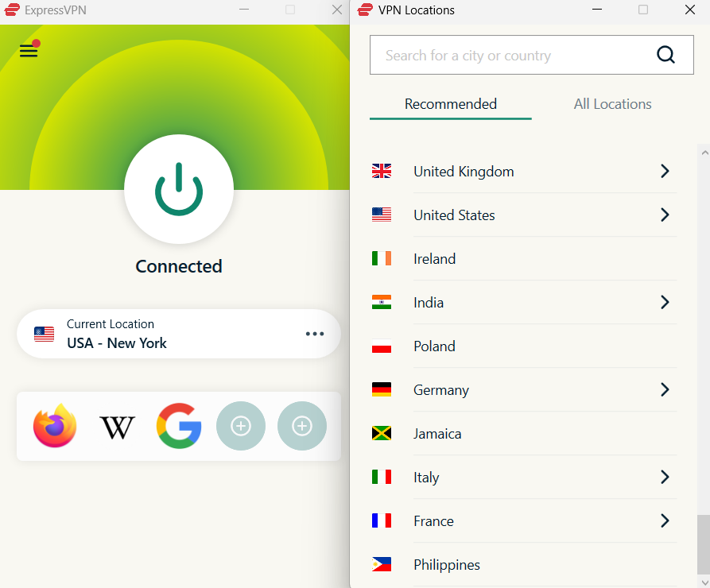Screen dimensions: 710x588
Task: Open Wikipedia shortcut
Action: [x=117, y=426]
